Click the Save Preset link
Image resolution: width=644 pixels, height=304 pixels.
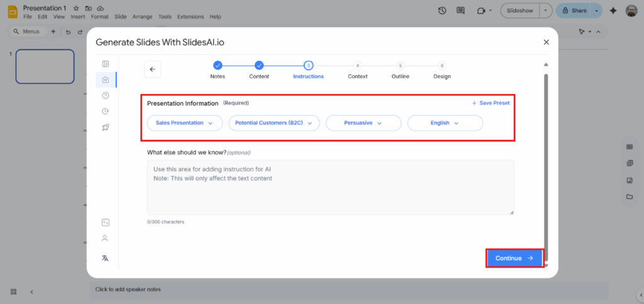(491, 103)
